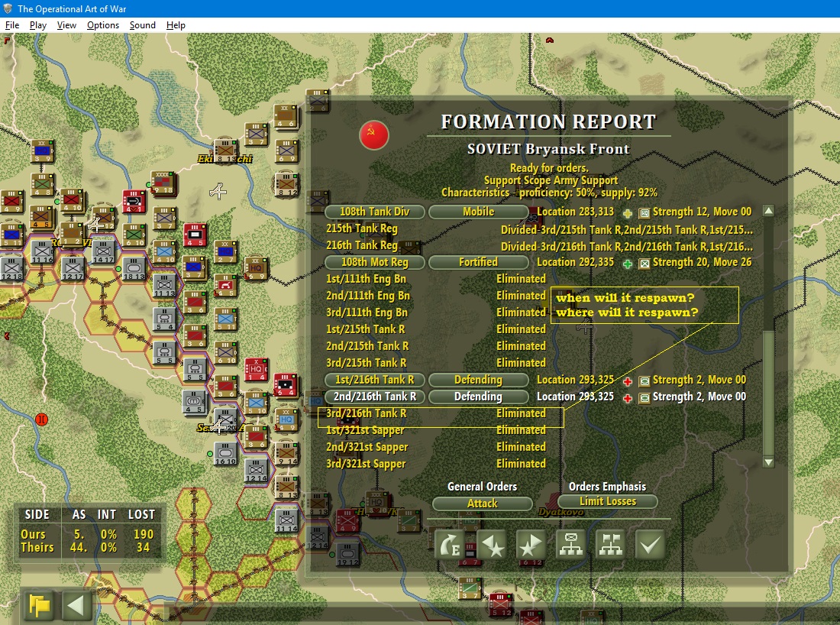Select the 1st/216th Tank R unit button
The height and width of the screenshot is (625, 840).
tap(374, 380)
